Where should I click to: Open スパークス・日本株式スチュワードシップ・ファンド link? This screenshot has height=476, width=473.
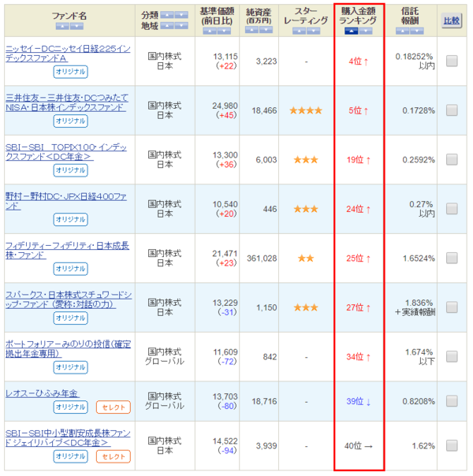click(x=69, y=299)
